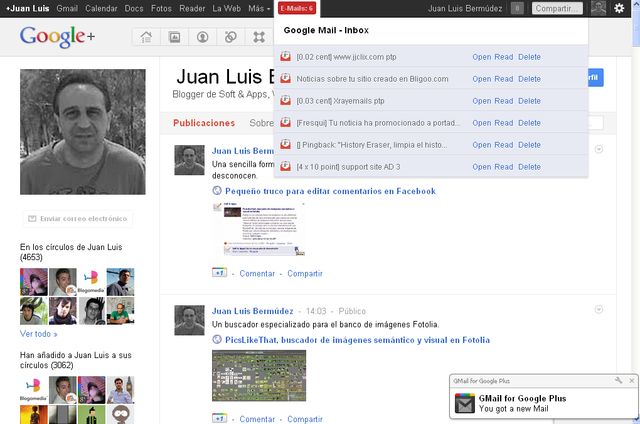Click +Juan Luis in the top bar
This screenshot has width=640, height=424.
(x=27, y=8)
